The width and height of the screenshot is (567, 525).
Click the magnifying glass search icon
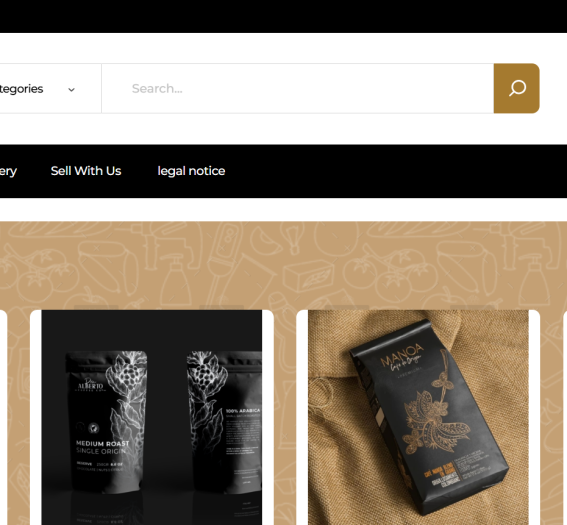[x=517, y=88]
